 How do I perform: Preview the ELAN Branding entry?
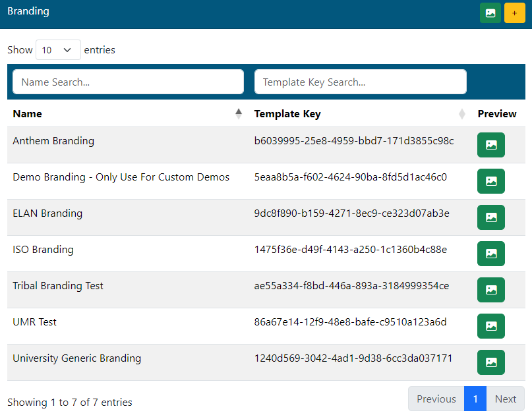tap(490, 217)
